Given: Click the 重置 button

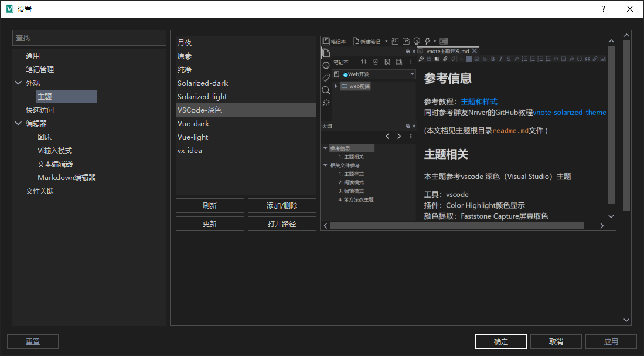Looking at the screenshot, I should [33, 341].
